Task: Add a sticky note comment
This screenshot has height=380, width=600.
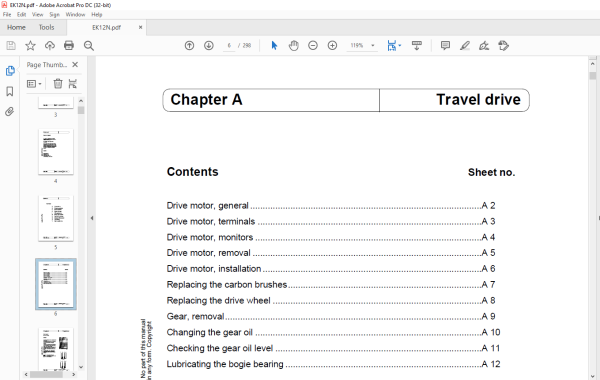Action: coord(445,46)
